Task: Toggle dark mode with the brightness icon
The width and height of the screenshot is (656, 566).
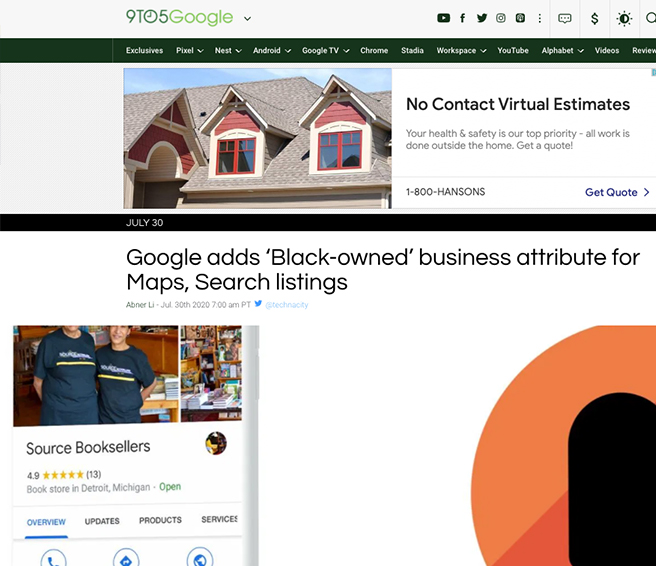Action: coord(624,18)
